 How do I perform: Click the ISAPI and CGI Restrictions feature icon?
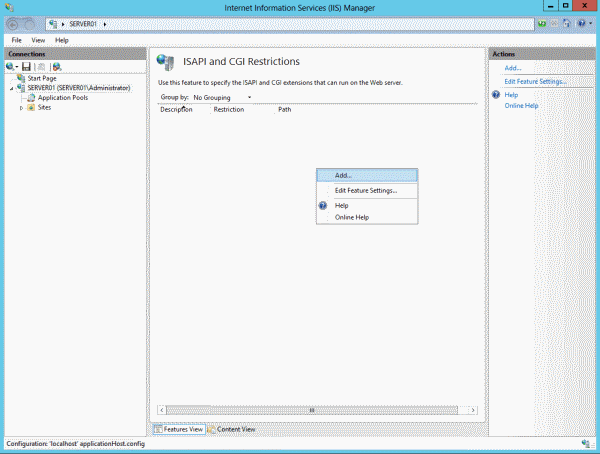(x=166, y=62)
